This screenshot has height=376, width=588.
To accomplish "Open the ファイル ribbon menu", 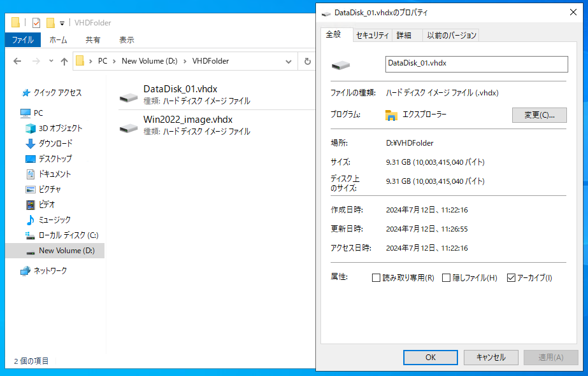I will click(23, 39).
